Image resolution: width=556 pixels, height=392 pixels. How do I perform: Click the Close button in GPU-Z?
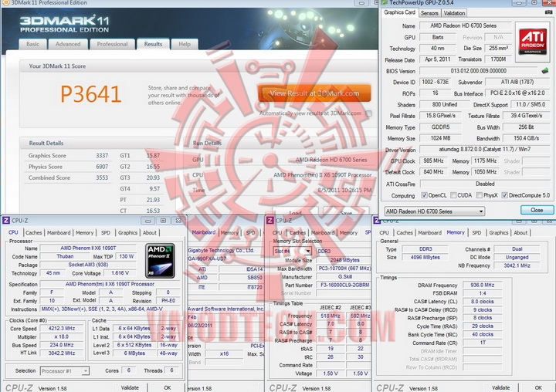pyautogui.click(x=537, y=210)
